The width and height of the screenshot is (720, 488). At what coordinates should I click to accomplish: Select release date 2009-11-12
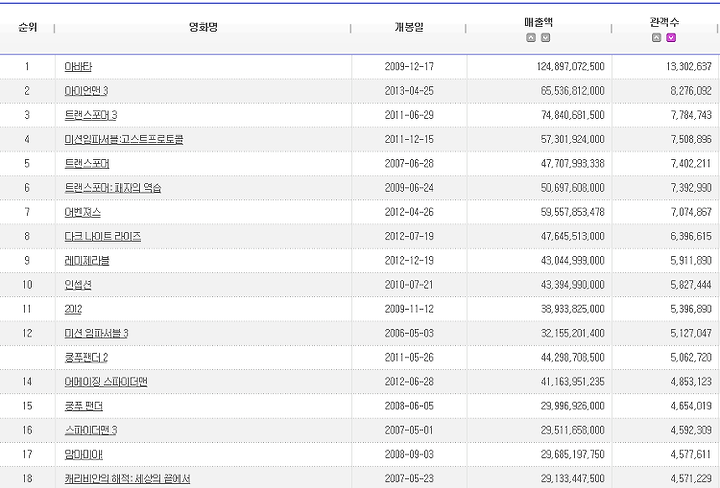coord(409,309)
